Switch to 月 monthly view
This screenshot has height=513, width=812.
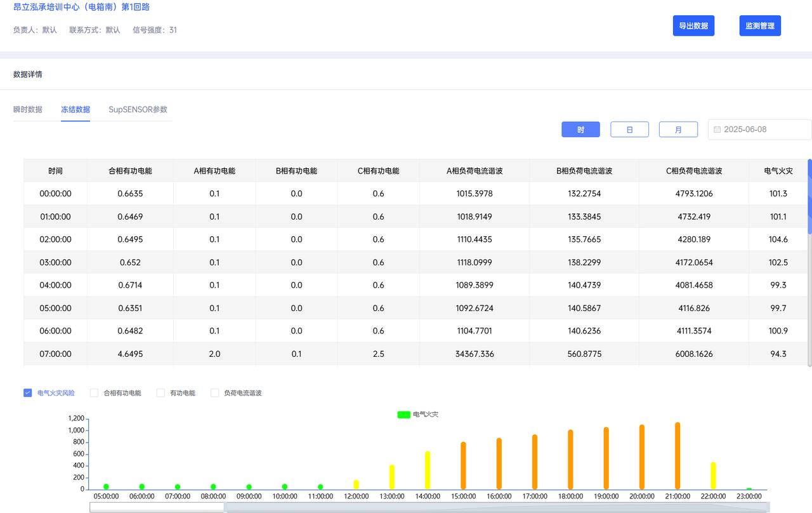pos(678,130)
